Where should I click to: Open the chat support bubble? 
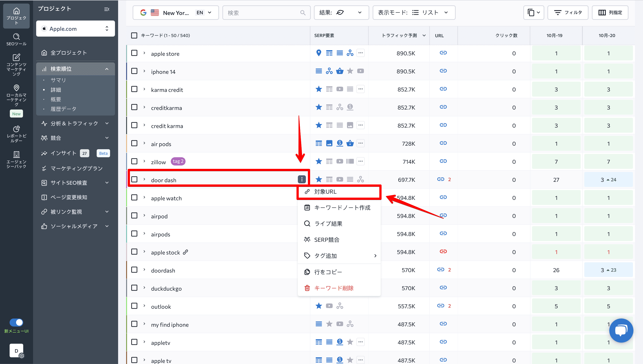pos(621,330)
